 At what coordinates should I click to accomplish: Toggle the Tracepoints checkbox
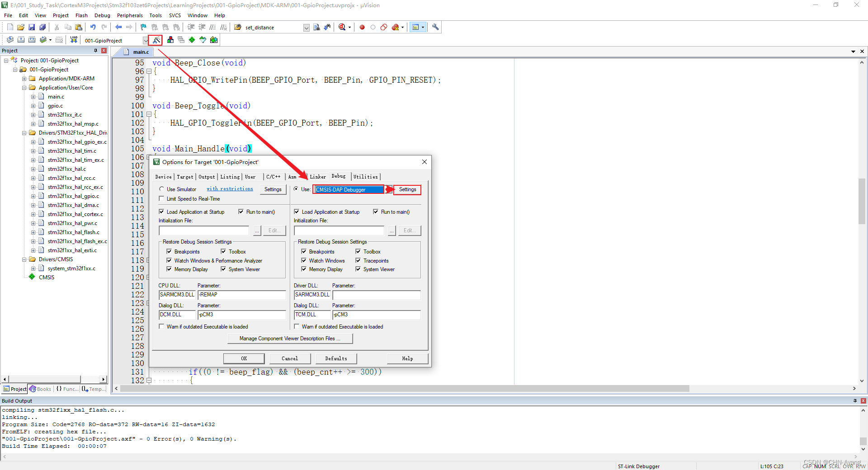pyautogui.click(x=358, y=260)
